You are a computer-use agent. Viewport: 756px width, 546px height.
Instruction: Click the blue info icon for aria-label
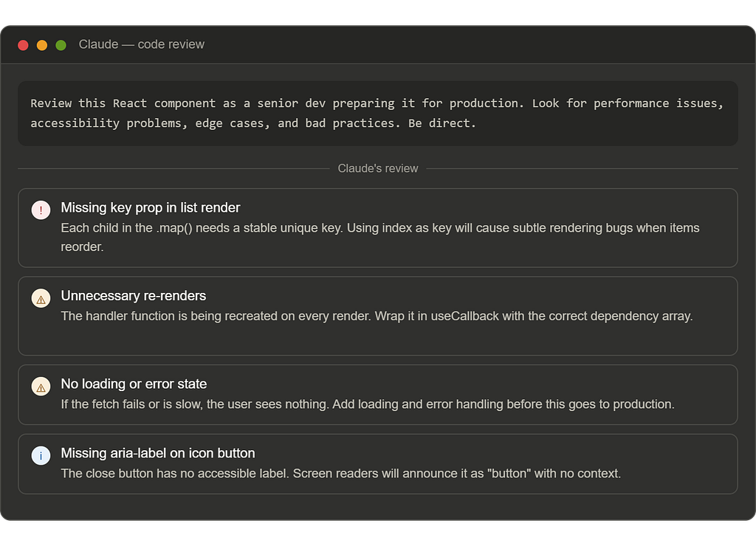click(41, 455)
